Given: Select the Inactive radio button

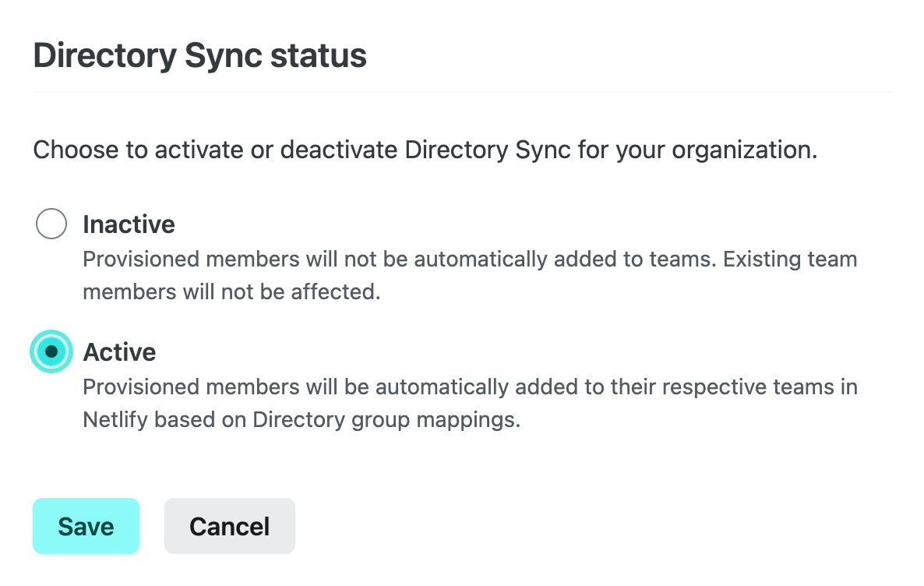Looking at the screenshot, I should pyautogui.click(x=51, y=224).
